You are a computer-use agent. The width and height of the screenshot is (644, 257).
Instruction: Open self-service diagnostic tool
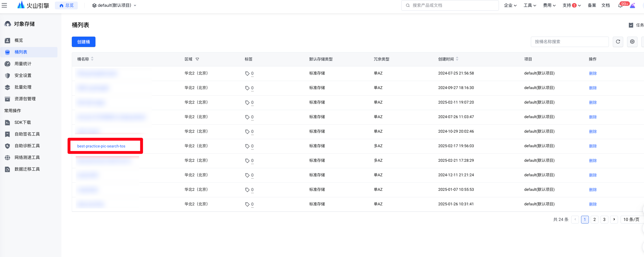click(x=29, y=146)
